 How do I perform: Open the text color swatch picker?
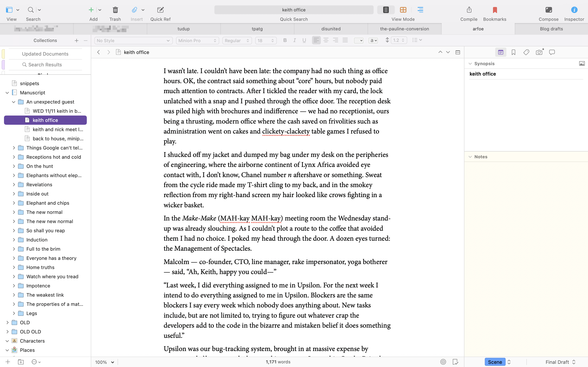(358, 41)
